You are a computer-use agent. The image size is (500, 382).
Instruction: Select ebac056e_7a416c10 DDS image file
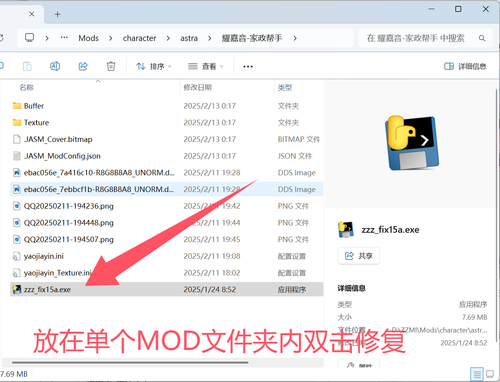pos(167,172)
